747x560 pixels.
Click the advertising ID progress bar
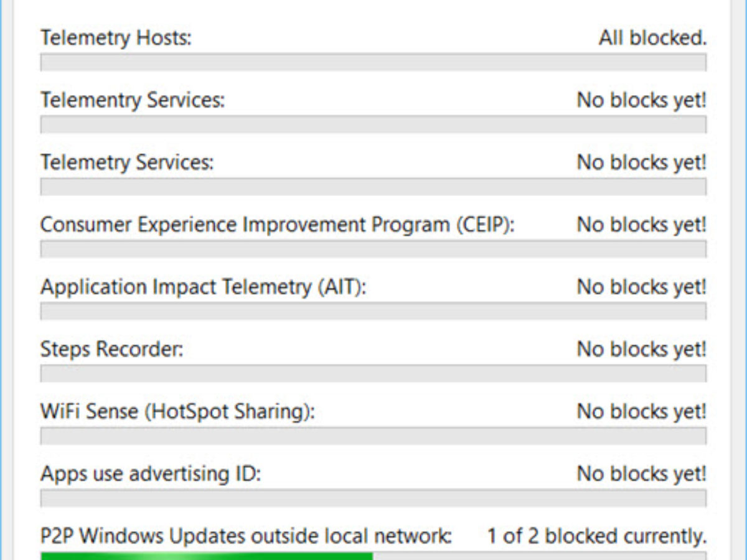373,498
